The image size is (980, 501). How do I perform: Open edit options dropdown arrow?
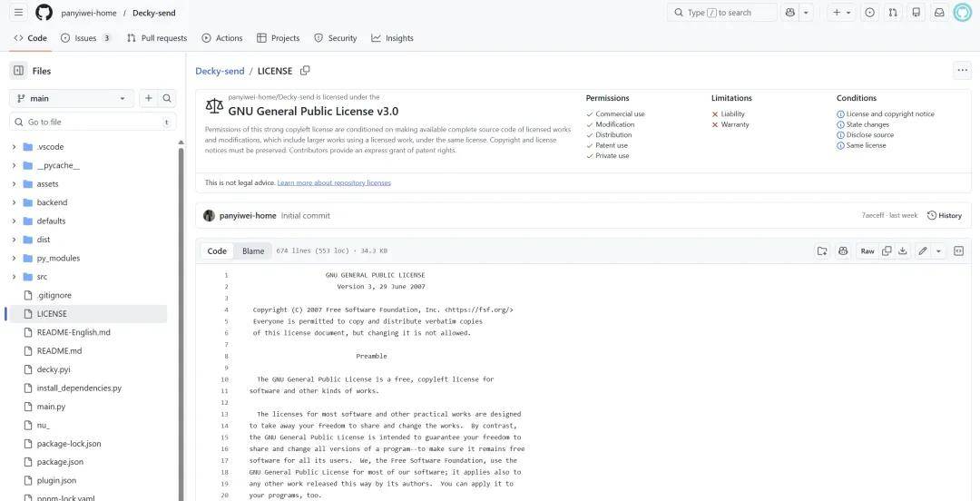[938, 251]
